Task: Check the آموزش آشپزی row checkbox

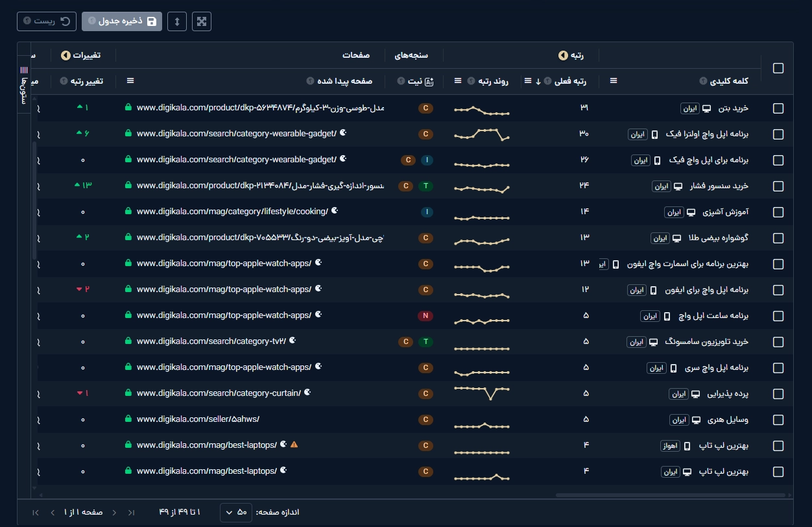Action: coord(778,212)
